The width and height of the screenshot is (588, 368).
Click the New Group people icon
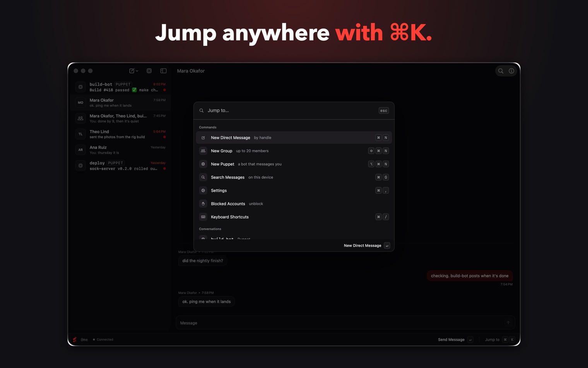coord(203,151)
